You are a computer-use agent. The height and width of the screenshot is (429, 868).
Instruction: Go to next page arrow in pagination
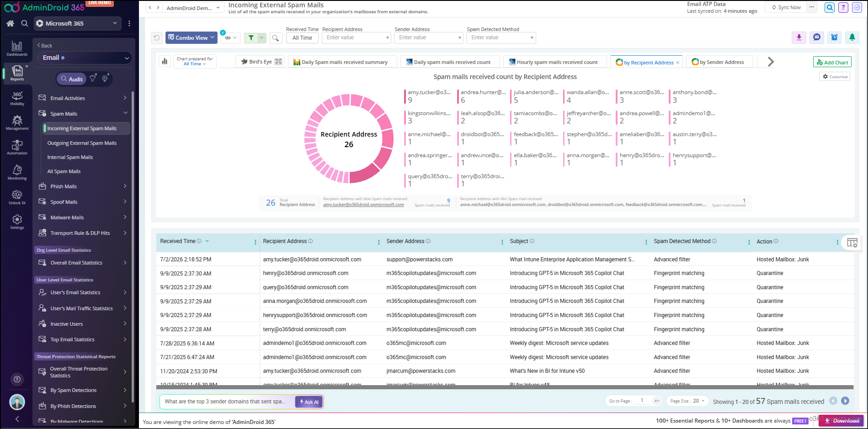click(845, 401)
